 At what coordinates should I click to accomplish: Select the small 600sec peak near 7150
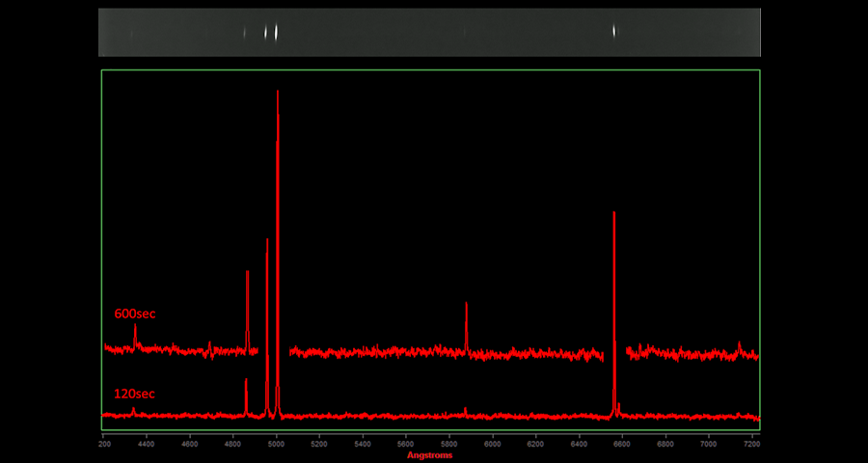tap(740, 344)
